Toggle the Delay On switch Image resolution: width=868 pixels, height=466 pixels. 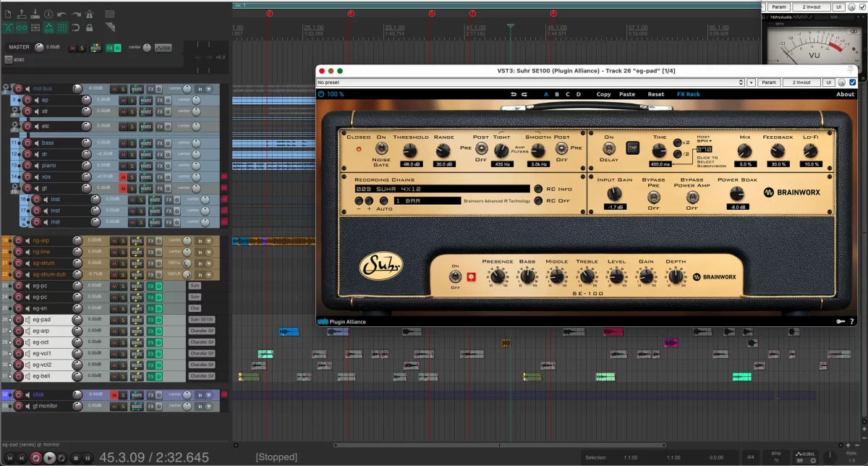[609, 149]
